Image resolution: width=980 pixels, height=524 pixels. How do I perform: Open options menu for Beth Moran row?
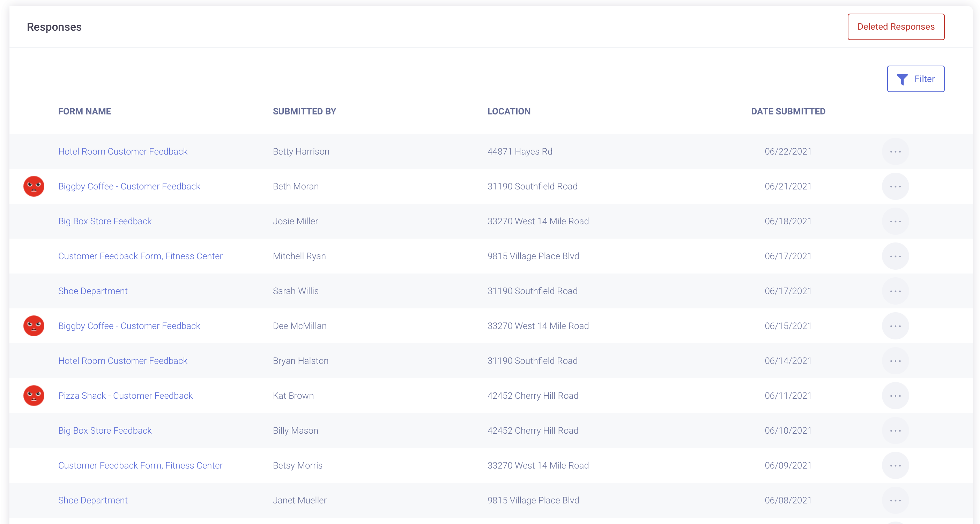[895, 186]
